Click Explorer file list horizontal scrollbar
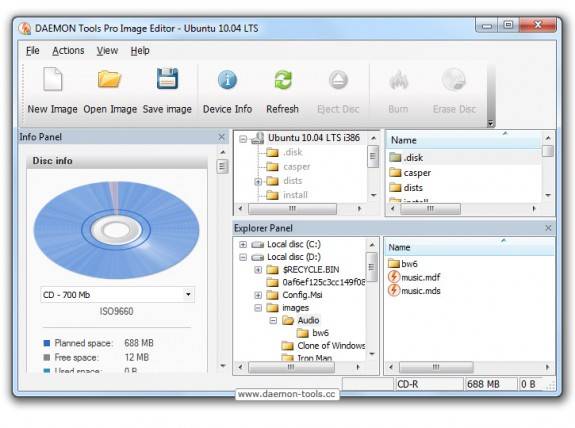This screenshot has height=428, width=575. tap(436, 367)
